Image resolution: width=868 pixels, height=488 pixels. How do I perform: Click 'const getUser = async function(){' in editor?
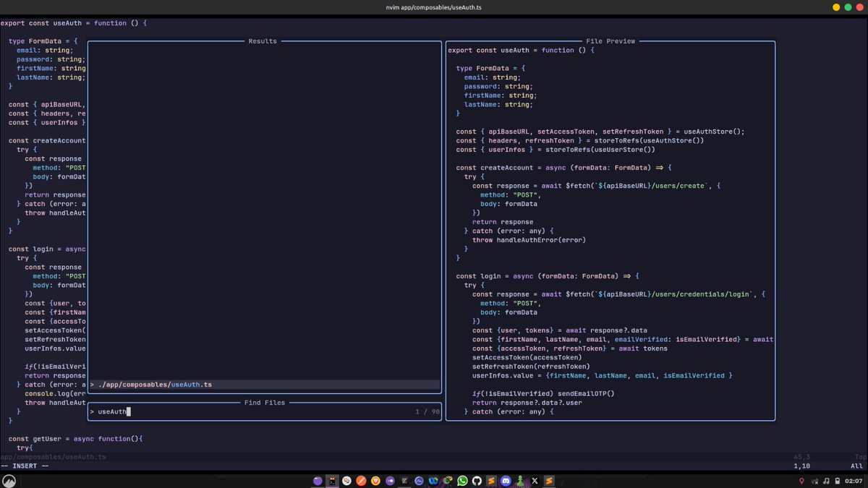(x=76, y=439)
